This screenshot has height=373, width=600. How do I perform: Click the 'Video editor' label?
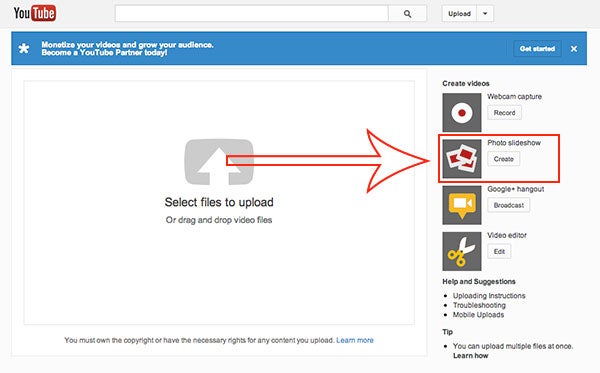[507, 235]
